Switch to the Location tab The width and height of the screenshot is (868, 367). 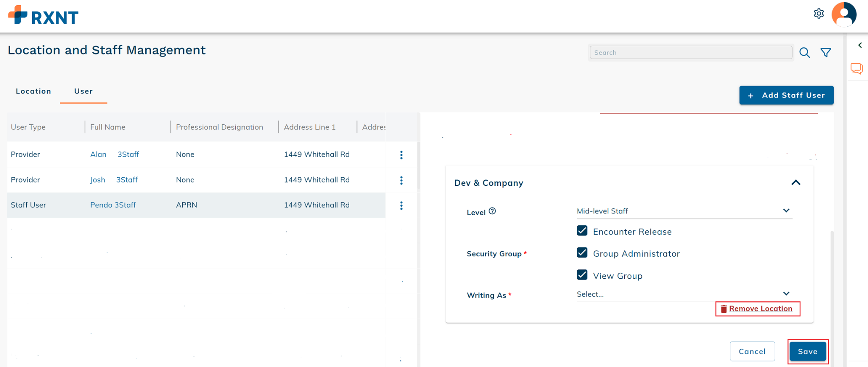[33, 91]
